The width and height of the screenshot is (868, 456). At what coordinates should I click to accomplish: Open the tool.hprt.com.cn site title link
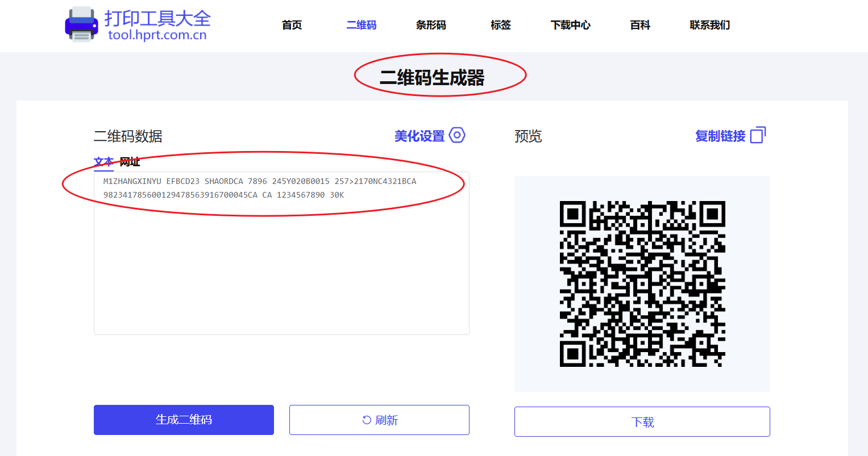point(157,35)
